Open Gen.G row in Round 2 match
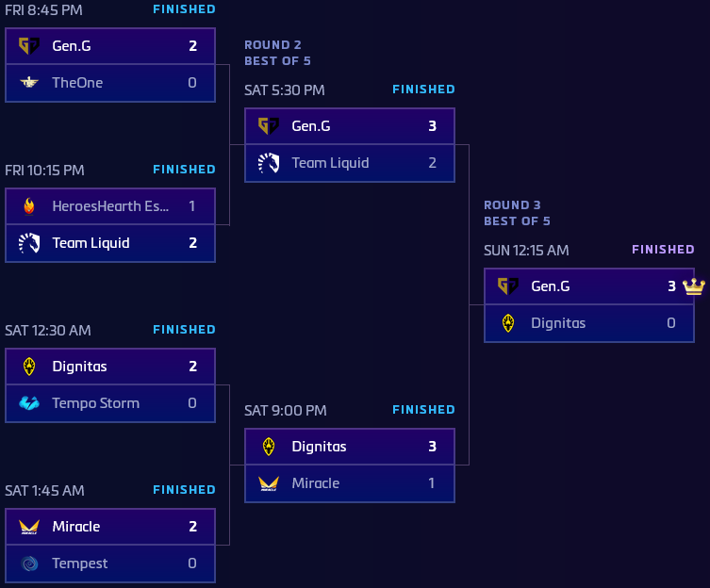Viewport: 710px width, 588px height. 349,126
